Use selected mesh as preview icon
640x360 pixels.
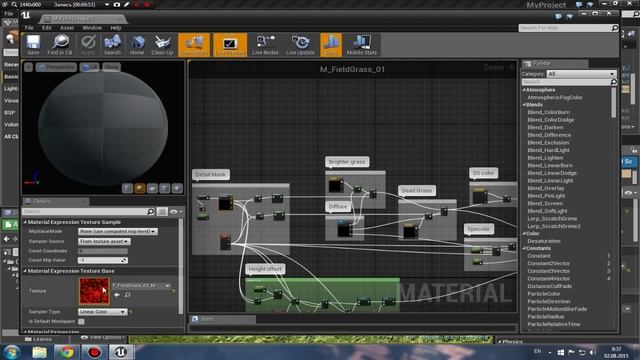(177, 188)
